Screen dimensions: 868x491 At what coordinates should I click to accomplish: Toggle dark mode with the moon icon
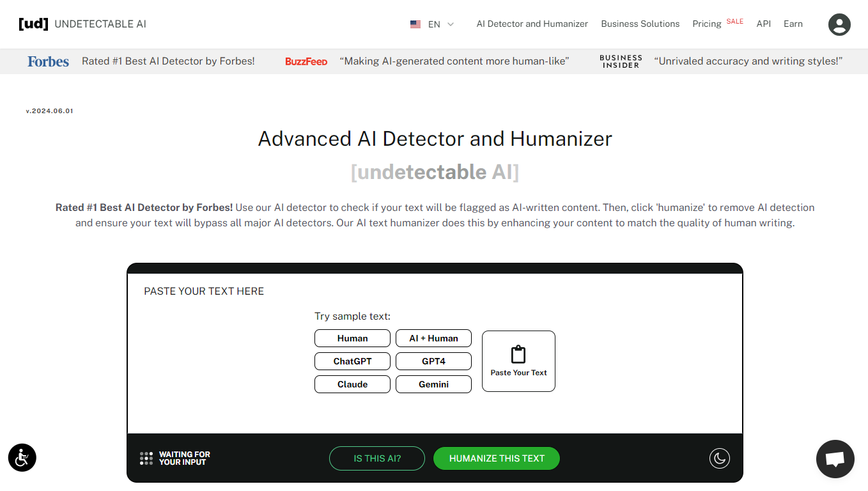719,458
